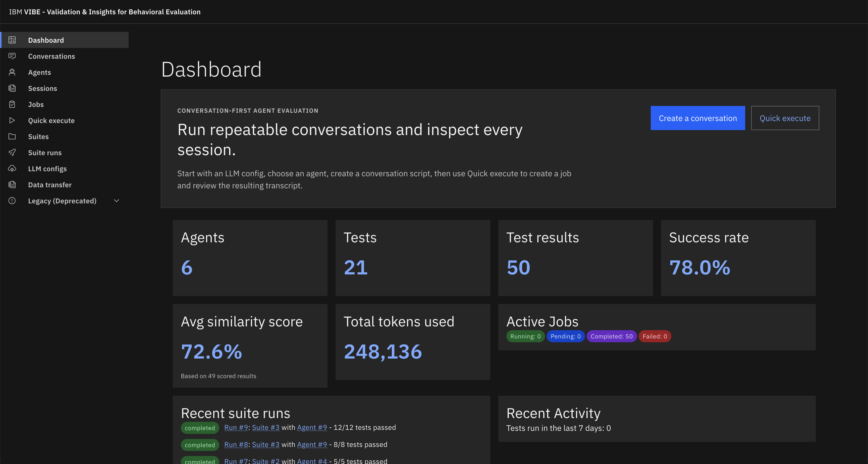This screenshot has width=868, height=464.
Task: Expand the Legacy (Deprecated) chevron
Action: [x=117, y=201]
